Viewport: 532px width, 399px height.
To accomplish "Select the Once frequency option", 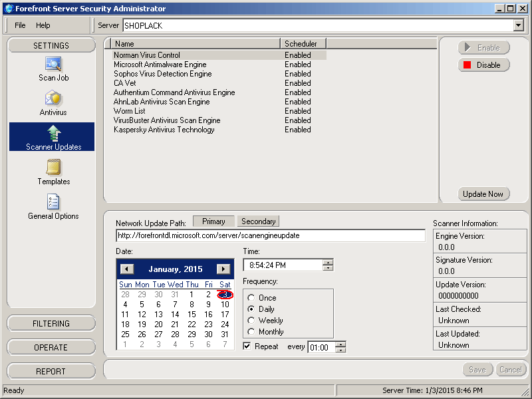I will point(251,298).
